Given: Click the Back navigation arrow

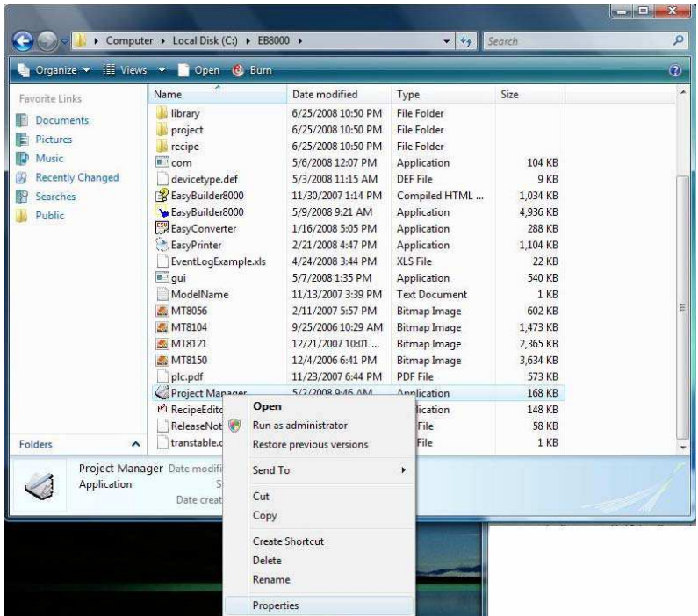Looking at the screenshot, I should click(23, 41).
